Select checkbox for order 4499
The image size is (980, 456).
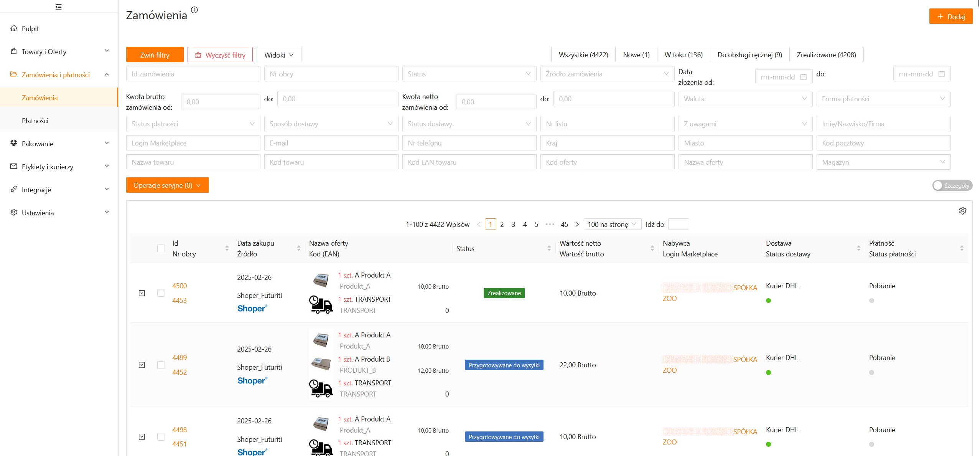tap(161, 365)
